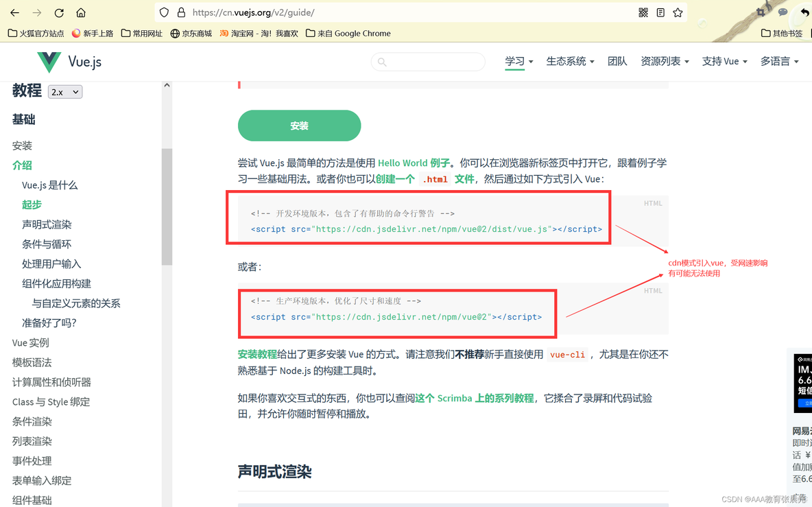Open 事件处理 in the sidebar
This screenshot has width=812, height=507.
click(x=32, y=460)
